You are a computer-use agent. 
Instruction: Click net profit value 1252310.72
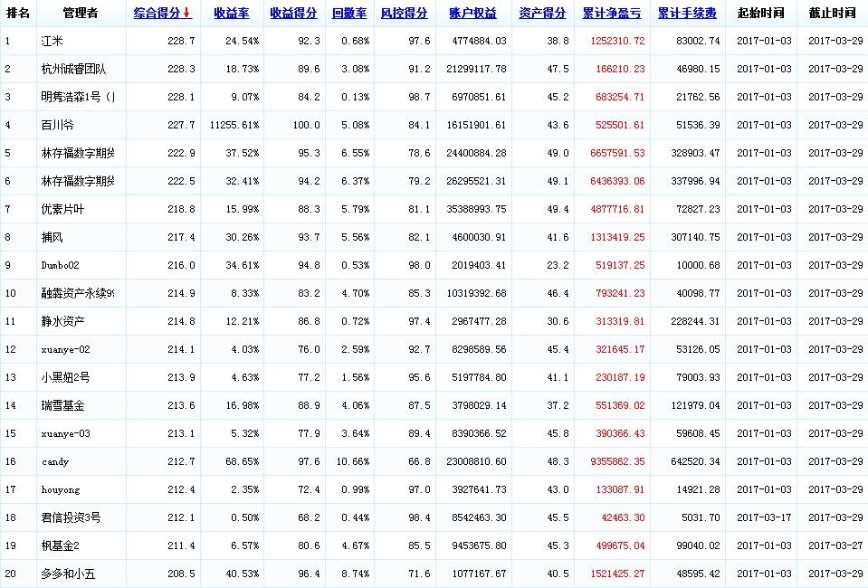tap(617, 41)
